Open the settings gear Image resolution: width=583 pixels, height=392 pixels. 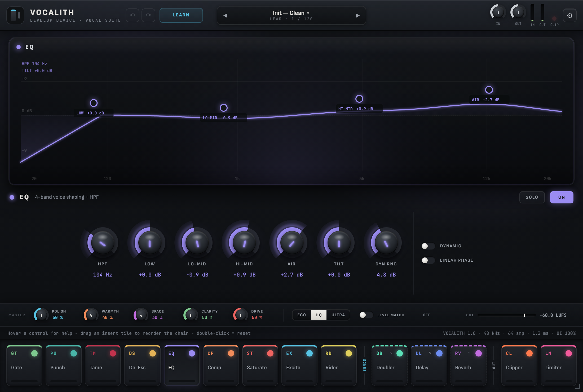[569, 15]
